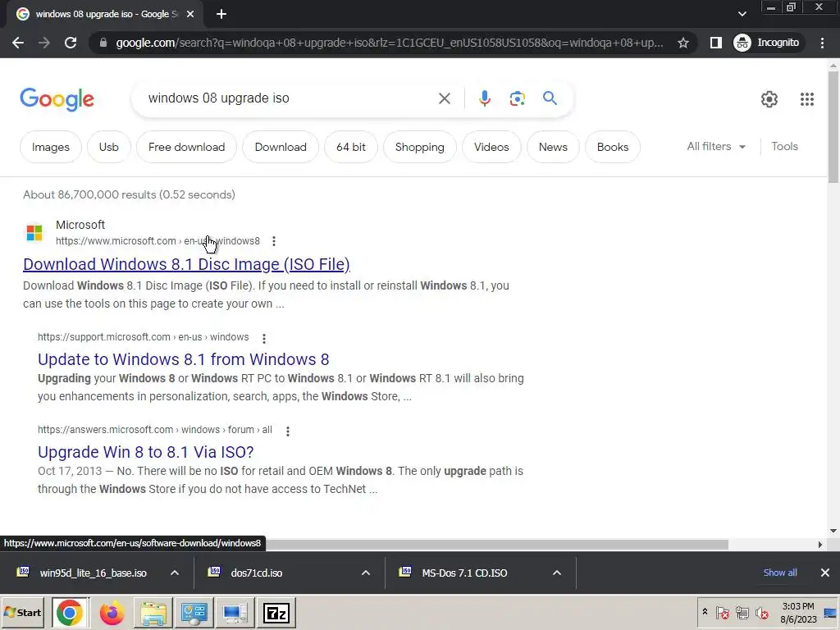Click the horizontal scrollbar right arrow
840x630 pixels.
[819, 545]
